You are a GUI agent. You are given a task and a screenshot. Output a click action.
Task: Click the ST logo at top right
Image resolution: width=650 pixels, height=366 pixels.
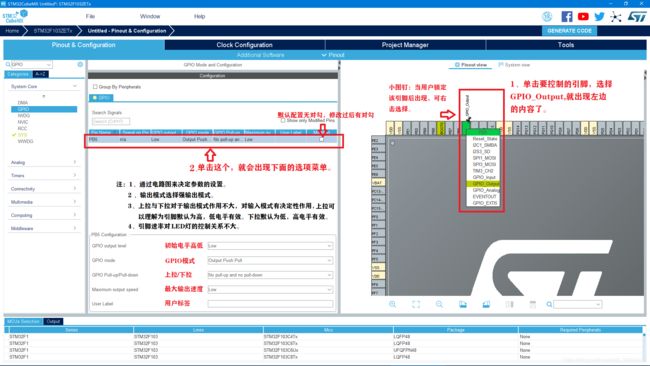(637, 17)
